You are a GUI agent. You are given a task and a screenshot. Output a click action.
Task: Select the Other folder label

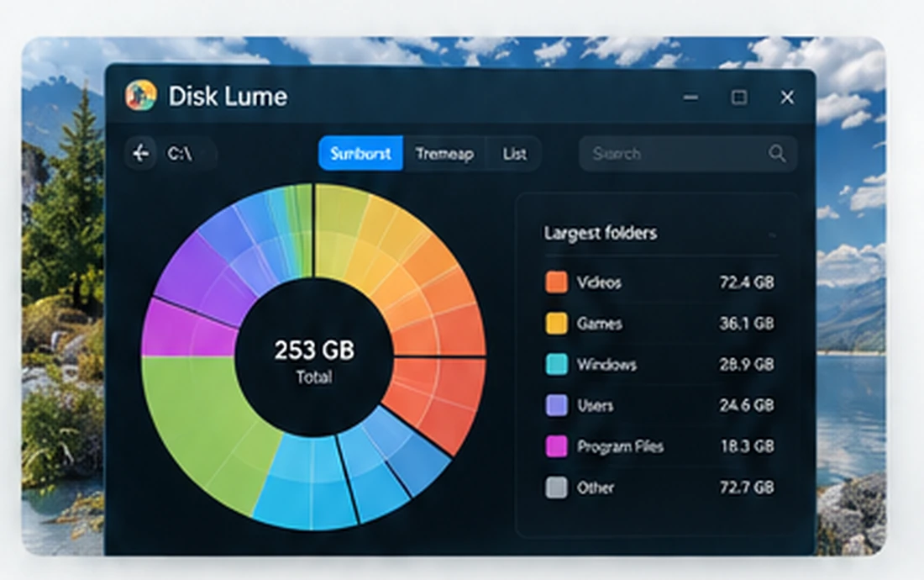coord(596,488)
